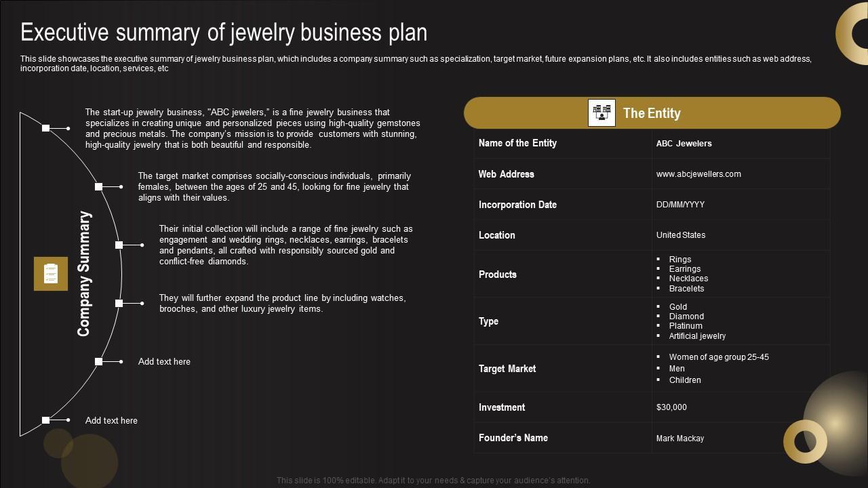The height and width of the screenshot is (488, 868).
Task: Click the vertical 'Company Summary' label
Action: coord(84,274)
